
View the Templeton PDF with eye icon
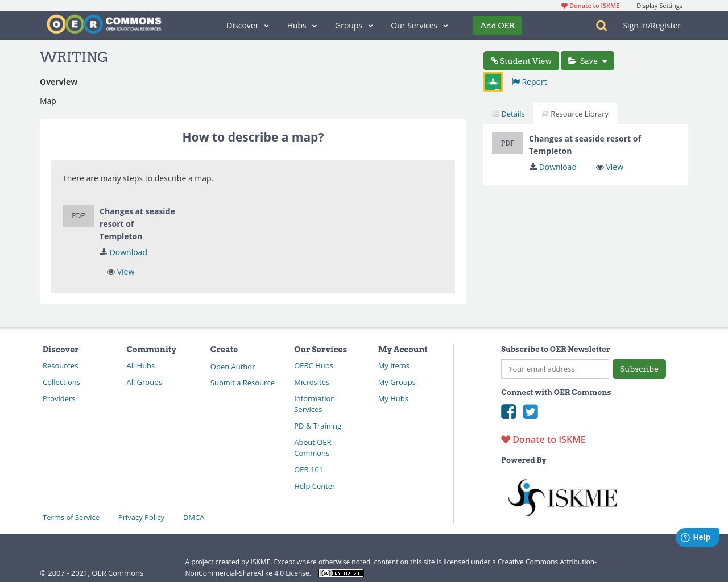600,167
